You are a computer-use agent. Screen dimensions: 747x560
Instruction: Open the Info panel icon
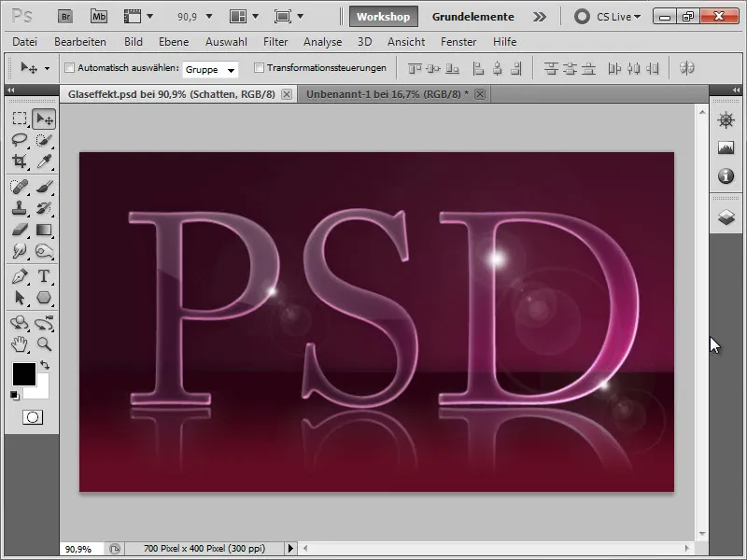tap(726, 176)
